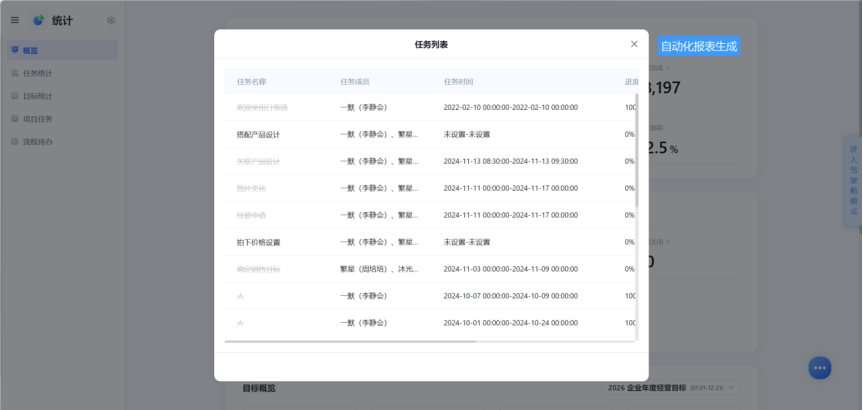Click the task list vertical scrollbar

[637, 150]
